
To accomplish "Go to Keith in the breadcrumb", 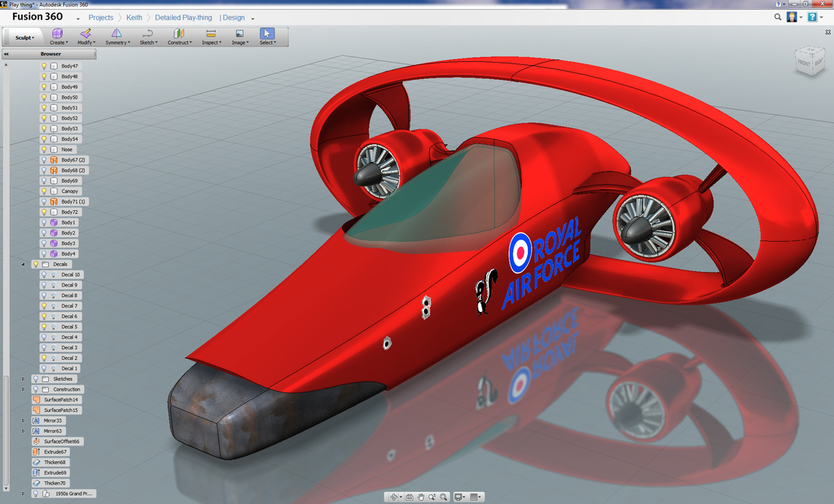I will [134, 18].
